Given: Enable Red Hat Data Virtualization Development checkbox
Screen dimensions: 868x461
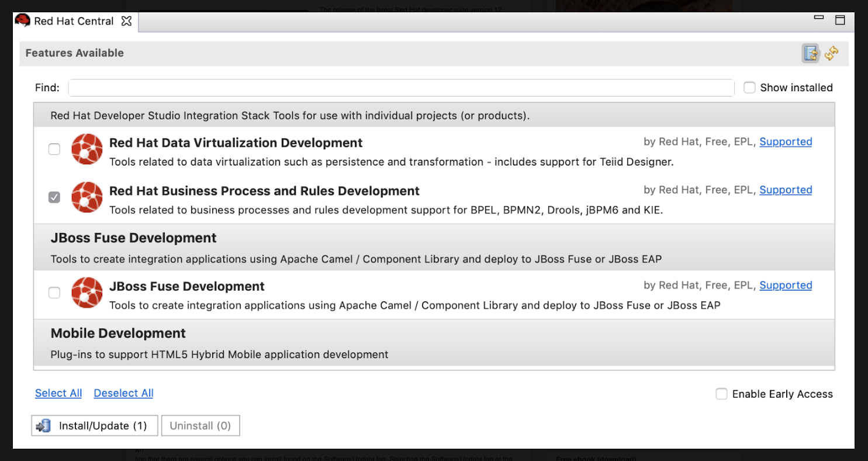Looking at the screenshot, I should [54, 150].
